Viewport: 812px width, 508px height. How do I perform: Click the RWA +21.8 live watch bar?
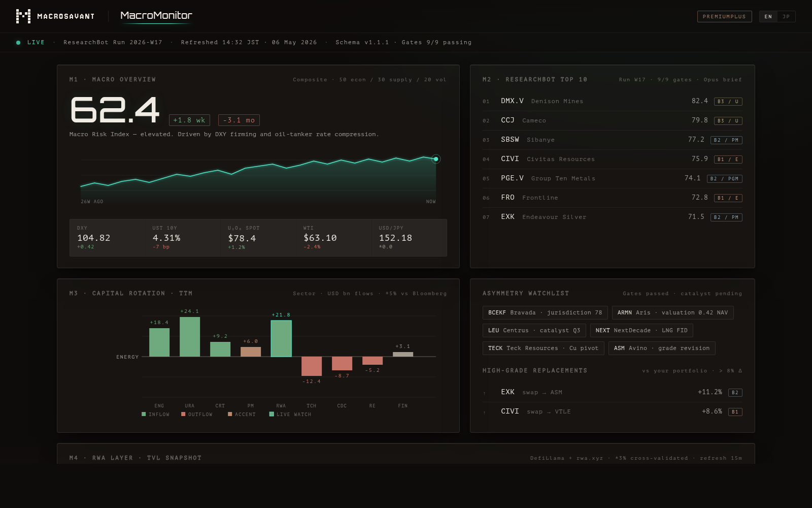pos(281,339)
